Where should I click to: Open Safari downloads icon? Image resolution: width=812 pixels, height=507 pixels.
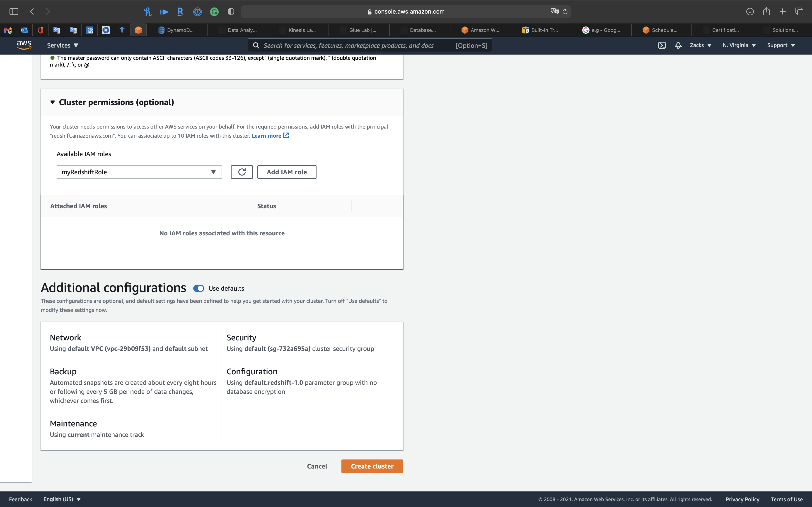[x=750, y=11]
